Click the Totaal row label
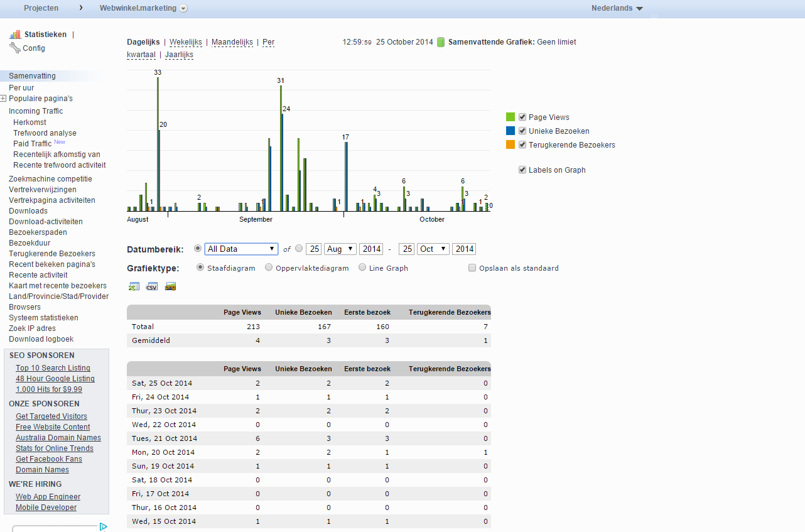Image resolution: width=805 pixels, height=532 pixels. point(143,327)
